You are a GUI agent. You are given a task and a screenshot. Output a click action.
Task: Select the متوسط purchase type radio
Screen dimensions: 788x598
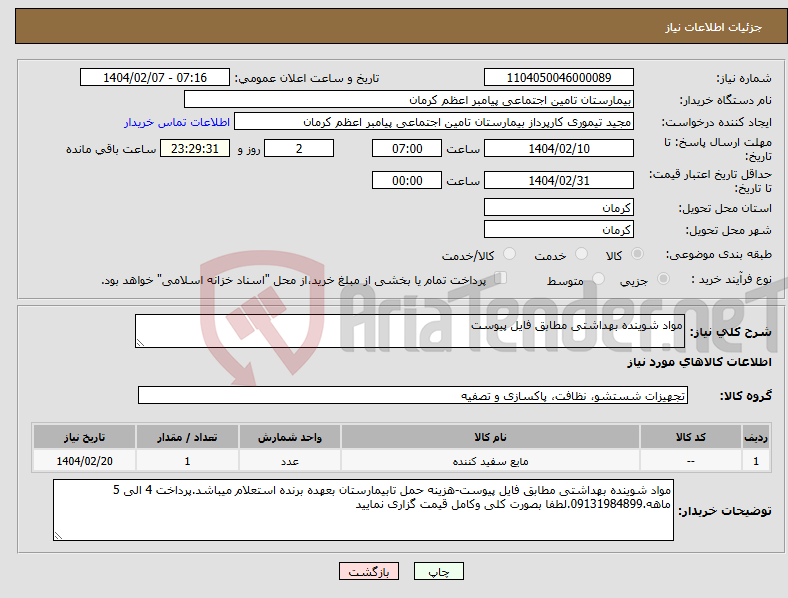tap(598, 278)
